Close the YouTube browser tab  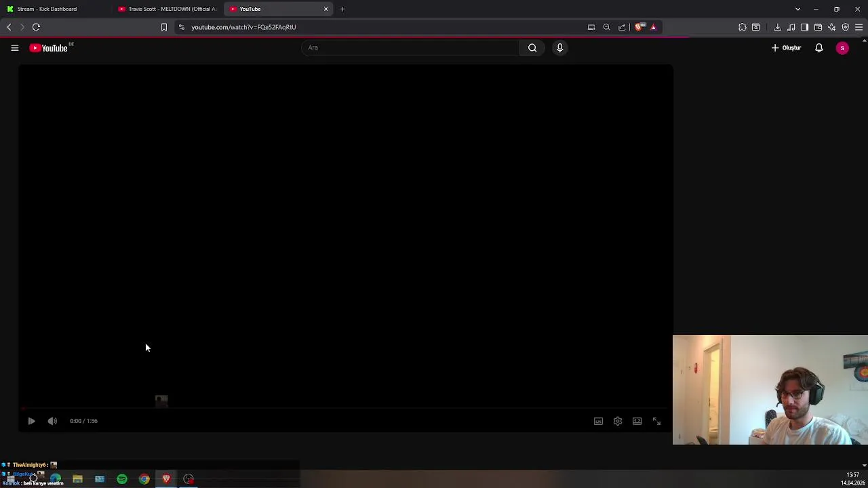[x=325, y=9]
